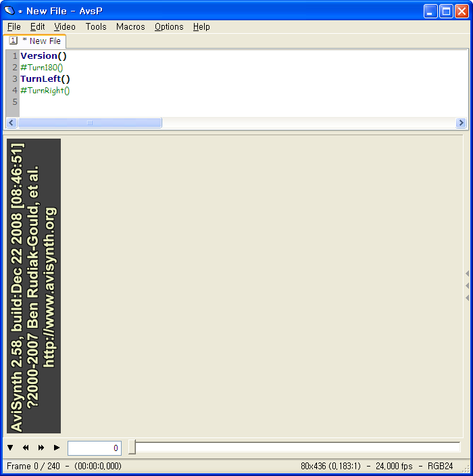Screen dimensions: 473x476
Task: Click the 80x436 resolution status text
Action: coord(330,466)
